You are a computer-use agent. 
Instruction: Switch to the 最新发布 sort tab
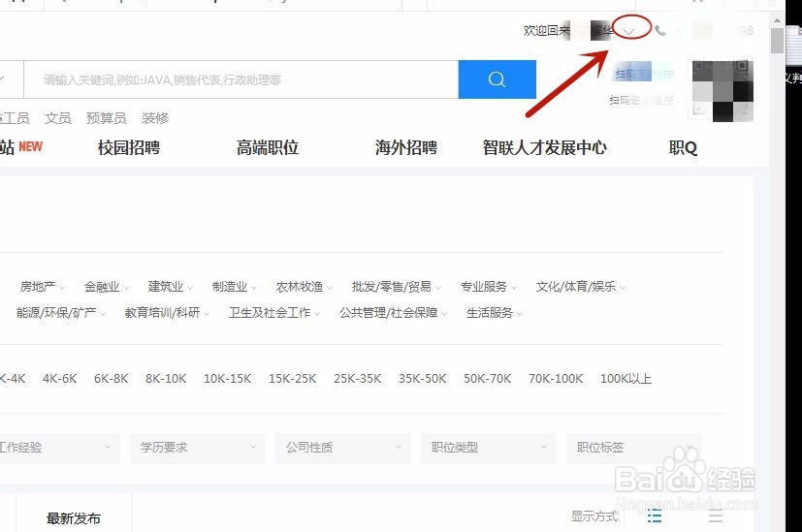74,518
